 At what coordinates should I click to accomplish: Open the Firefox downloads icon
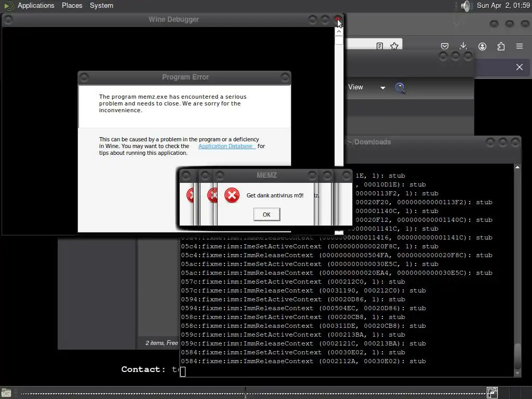tap(463, 46)
